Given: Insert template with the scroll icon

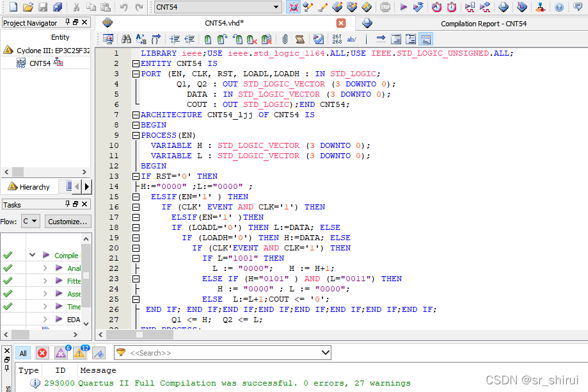Looking at the screenshot, I should tap(299, 39).
